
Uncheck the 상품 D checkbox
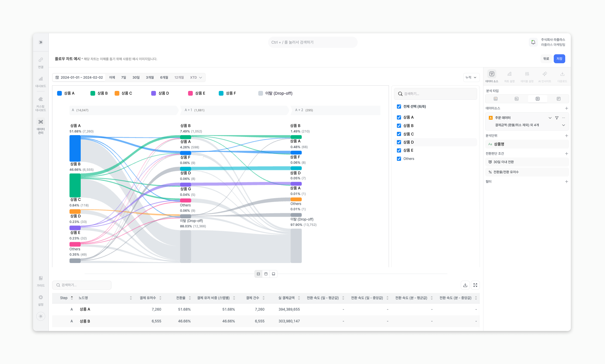pos(399,142)
